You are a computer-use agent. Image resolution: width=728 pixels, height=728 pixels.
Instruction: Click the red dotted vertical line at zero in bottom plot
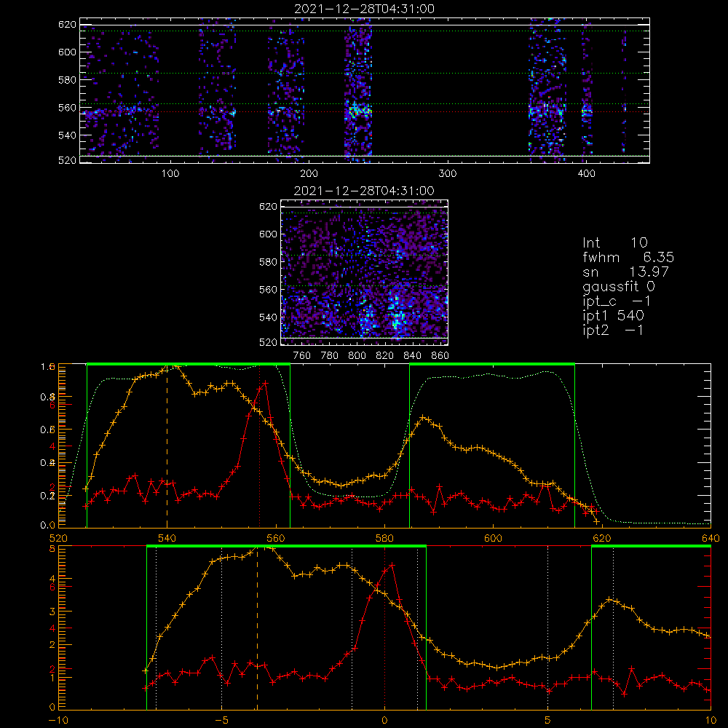(x=384, y=628)
